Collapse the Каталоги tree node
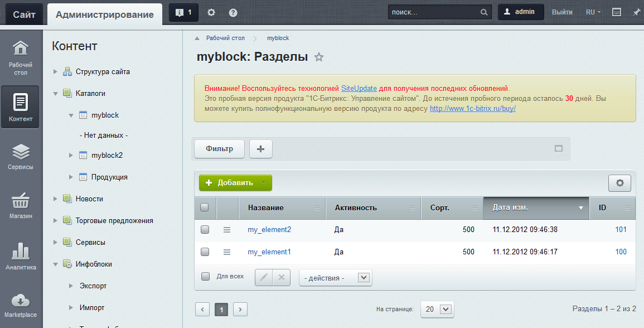The image size is (644, 328). point(55,94)
